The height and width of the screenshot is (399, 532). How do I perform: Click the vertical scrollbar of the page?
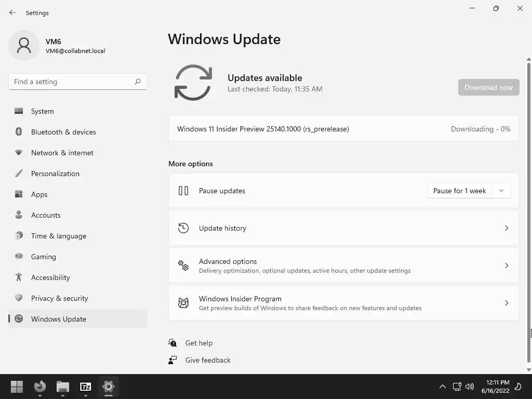click(x=528, y=212)
